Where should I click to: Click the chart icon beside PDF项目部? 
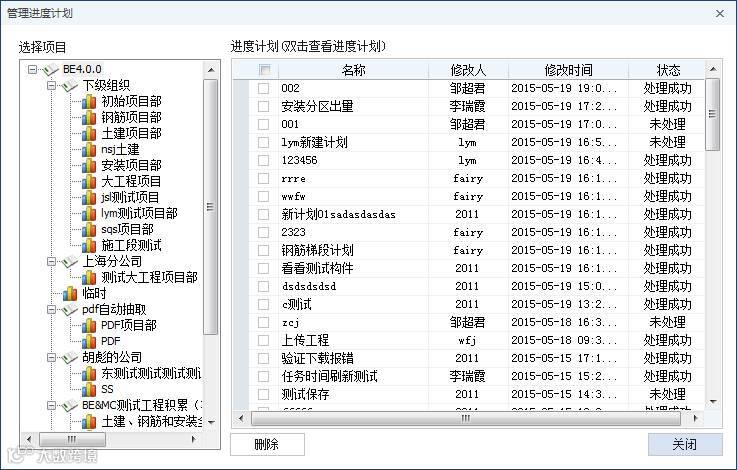[x=89, y=325]
